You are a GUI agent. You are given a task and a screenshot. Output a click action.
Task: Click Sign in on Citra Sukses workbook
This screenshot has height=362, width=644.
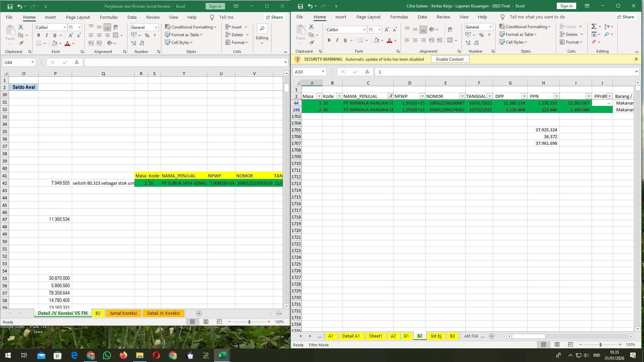(x=566, y=6)
